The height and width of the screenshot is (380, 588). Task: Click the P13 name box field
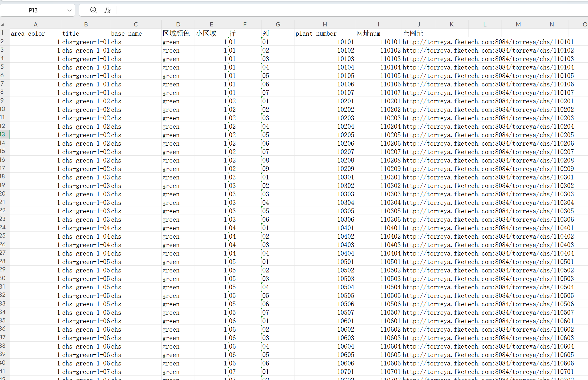[33, 10]
